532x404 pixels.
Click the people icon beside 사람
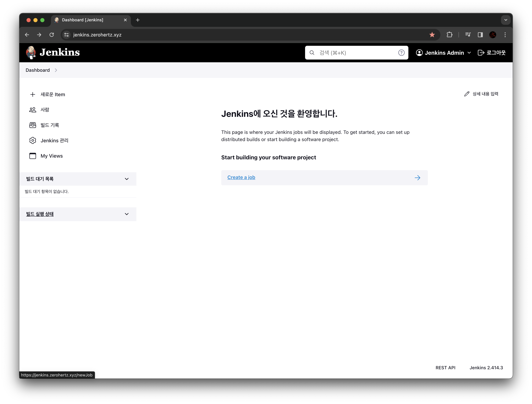click(33, 110)
